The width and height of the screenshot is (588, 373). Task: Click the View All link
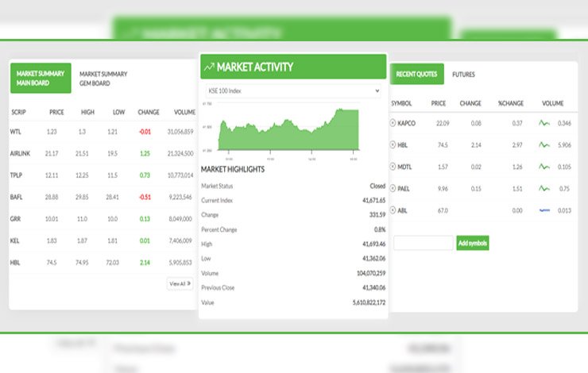point(179,283)
